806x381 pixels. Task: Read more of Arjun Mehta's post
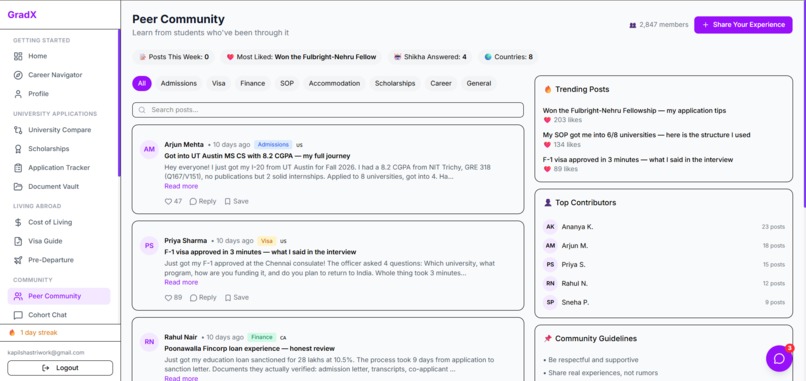(181, 186)
